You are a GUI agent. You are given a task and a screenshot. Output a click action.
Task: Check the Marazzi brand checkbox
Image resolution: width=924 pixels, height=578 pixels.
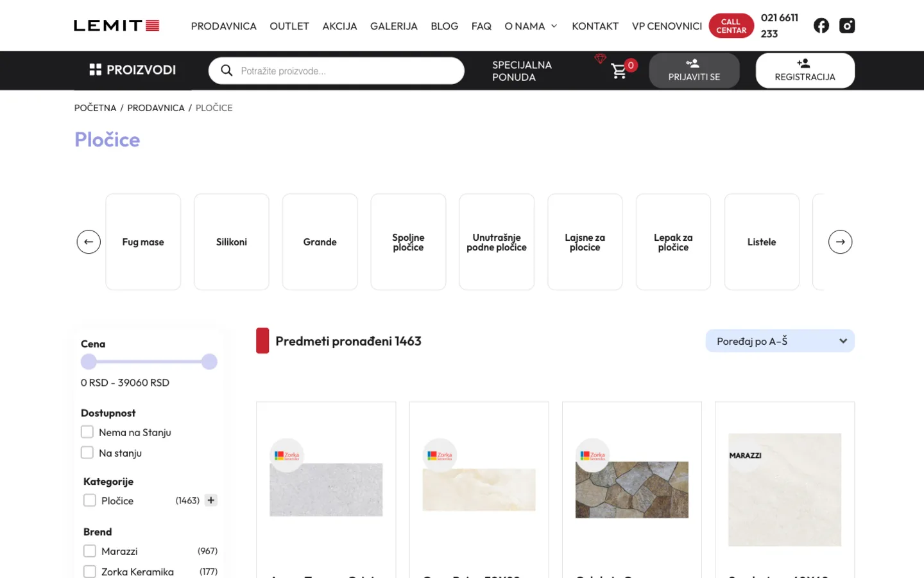[90, 551]
